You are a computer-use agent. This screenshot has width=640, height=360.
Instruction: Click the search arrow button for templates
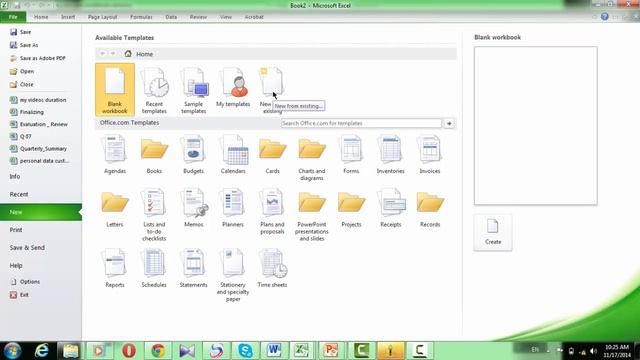coord(449,123)
